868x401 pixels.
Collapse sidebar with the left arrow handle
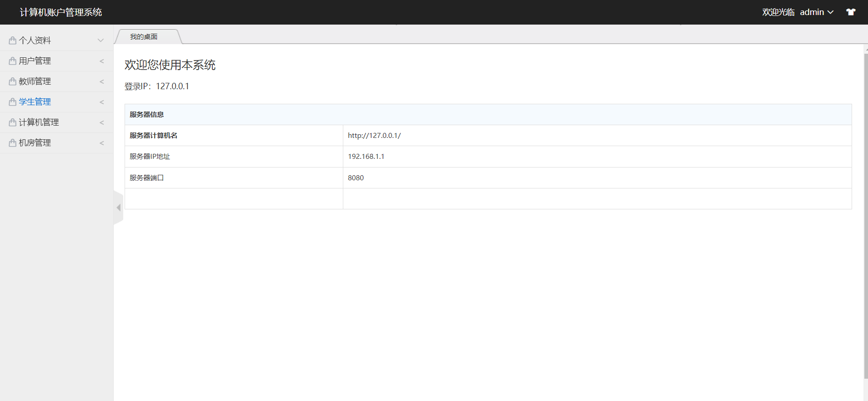click(x=118, y=208)
